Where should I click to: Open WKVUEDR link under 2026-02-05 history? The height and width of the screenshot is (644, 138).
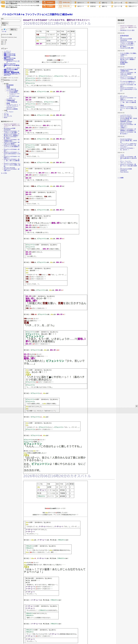point(123,61)
